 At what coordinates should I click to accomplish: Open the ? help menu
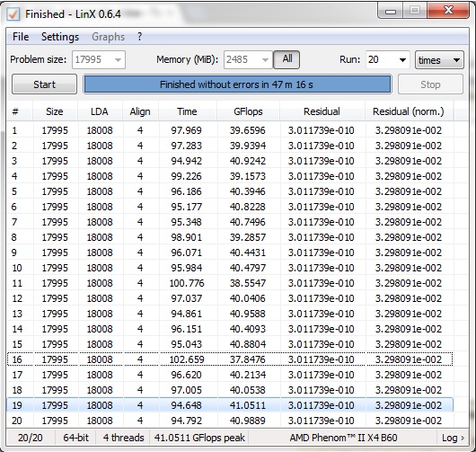(139, 37)
